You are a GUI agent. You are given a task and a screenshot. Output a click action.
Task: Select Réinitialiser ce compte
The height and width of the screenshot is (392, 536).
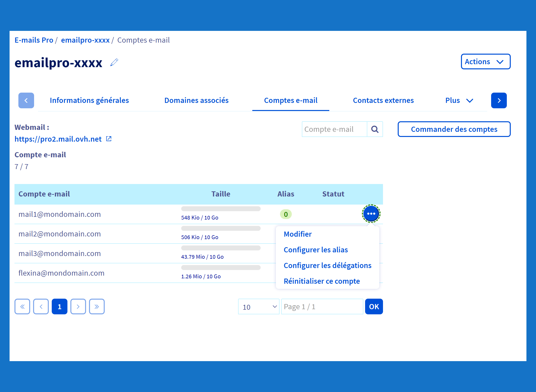tap(322, 281)
